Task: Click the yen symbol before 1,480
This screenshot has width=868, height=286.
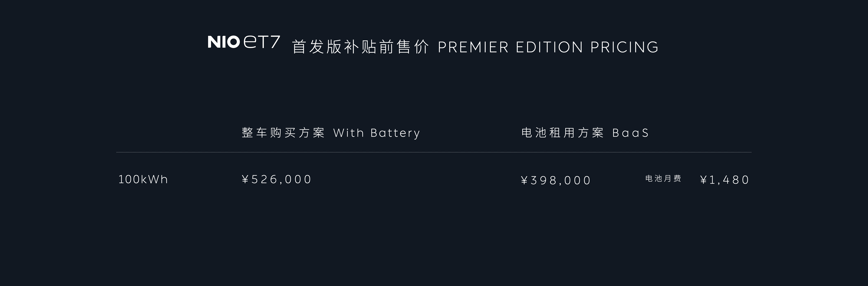Action: pos(704,180)
